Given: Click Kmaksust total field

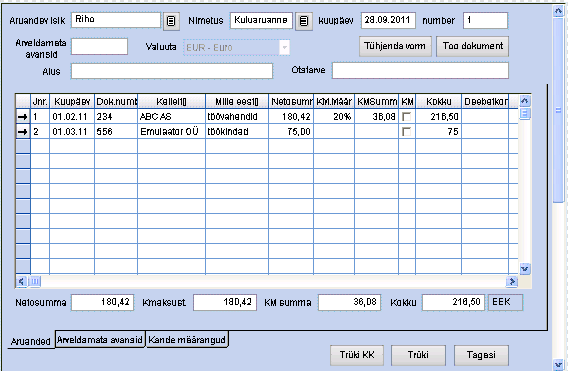Looking at the screenshot, I should pos(225,303).
